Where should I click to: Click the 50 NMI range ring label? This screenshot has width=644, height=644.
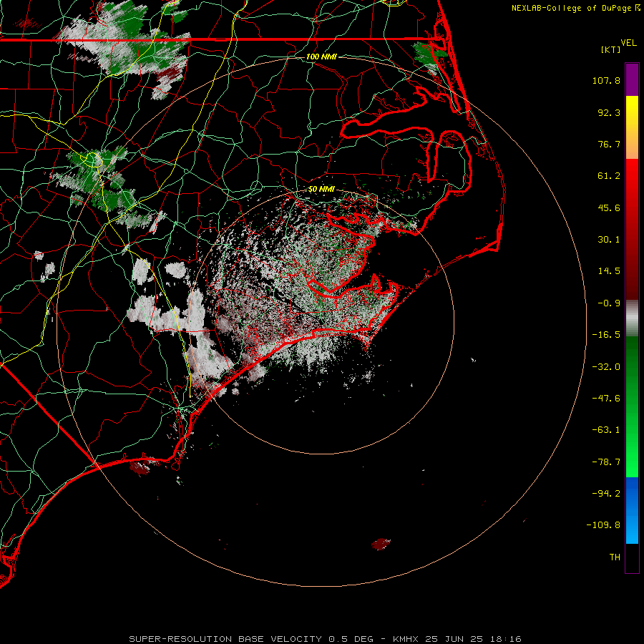(x=321, y=190)
